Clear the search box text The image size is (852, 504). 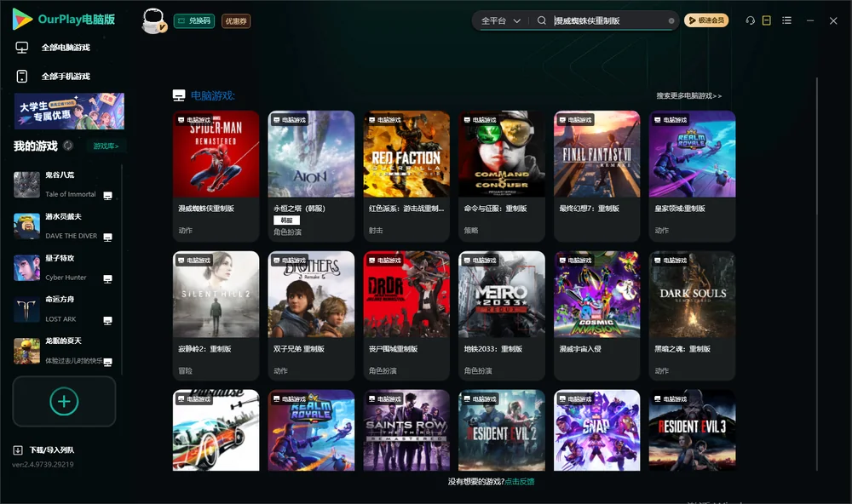pos(671,21)
